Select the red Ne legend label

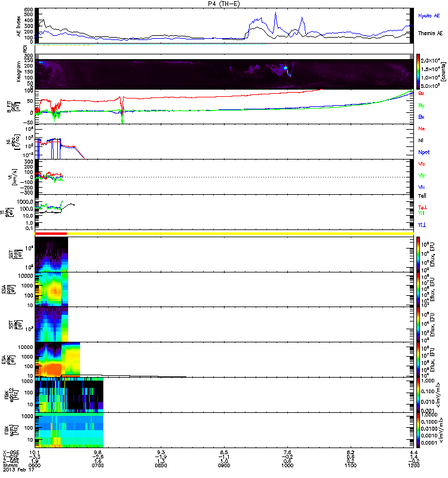click(x=422, y=128)
